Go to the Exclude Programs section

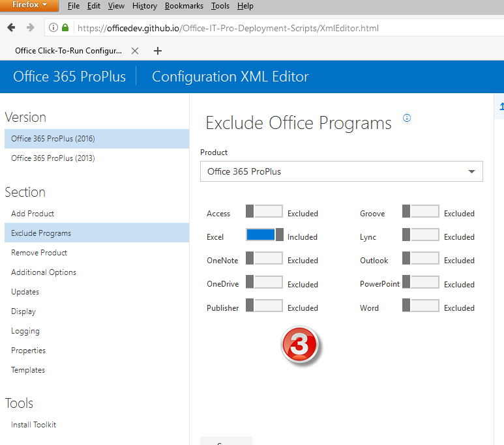96,233
